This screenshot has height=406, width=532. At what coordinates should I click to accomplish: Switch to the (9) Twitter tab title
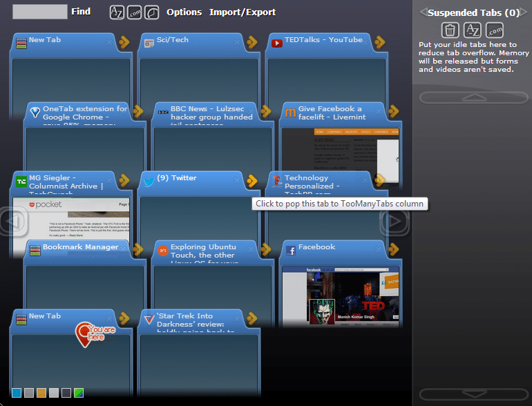tap(177, 177)
